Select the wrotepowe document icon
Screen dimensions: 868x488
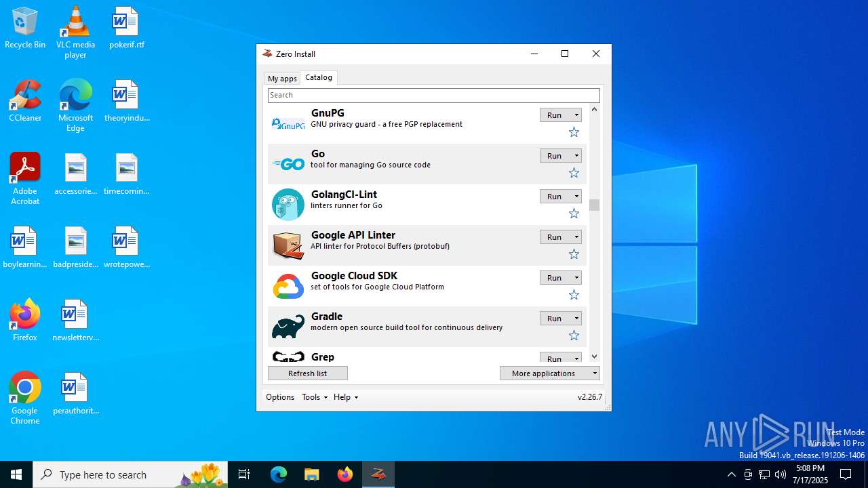pyautogui.click(x=126, y=248)
